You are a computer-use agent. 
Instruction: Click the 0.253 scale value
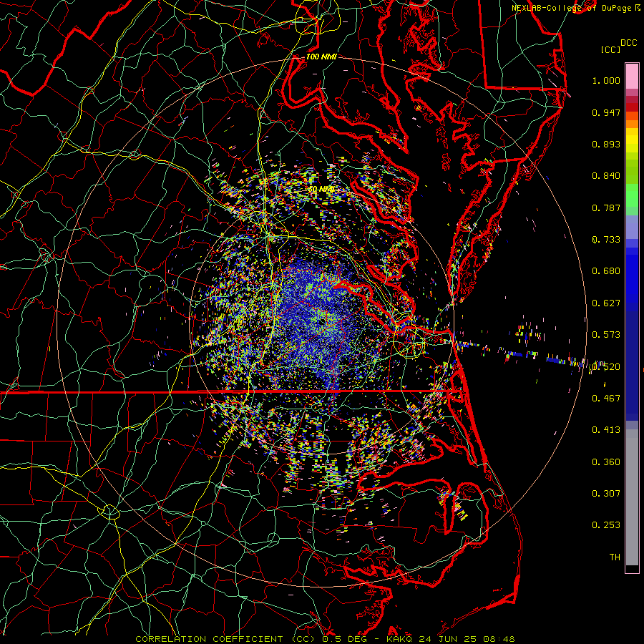[606, 525]
